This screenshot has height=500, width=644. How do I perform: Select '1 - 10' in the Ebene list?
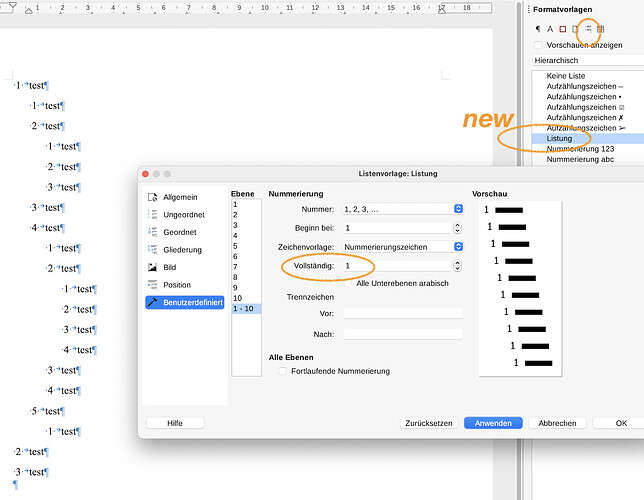(246, 309)
